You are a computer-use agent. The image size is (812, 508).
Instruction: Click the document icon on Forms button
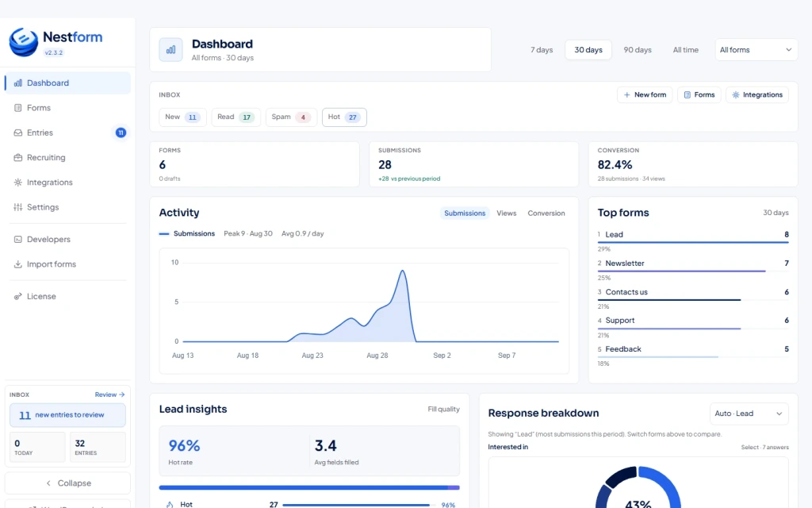(x=688, y=95)
